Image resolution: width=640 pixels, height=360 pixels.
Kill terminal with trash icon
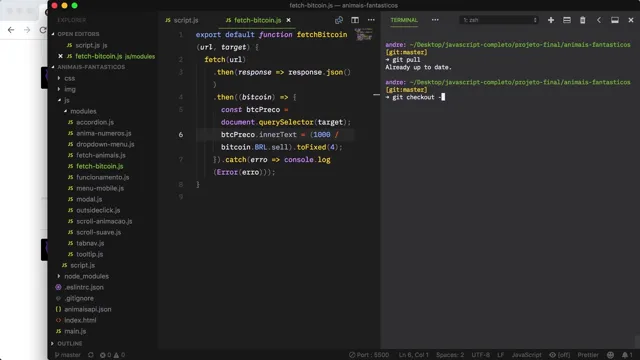pos(582,20)
